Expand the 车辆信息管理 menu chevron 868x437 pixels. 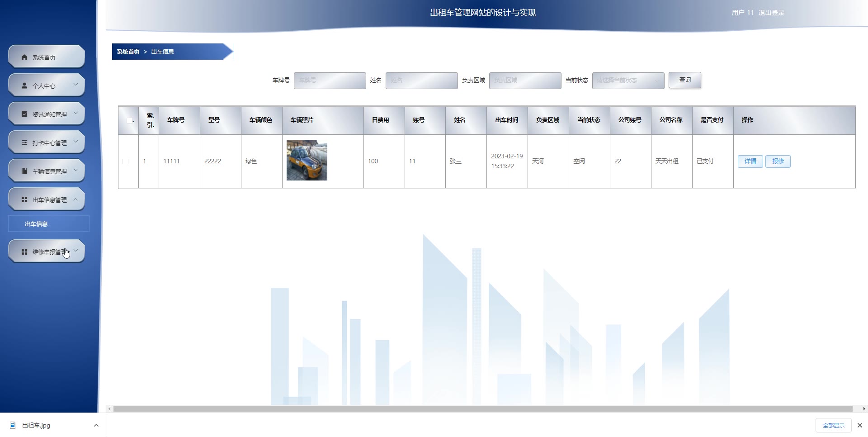click(x=75, y=170)
